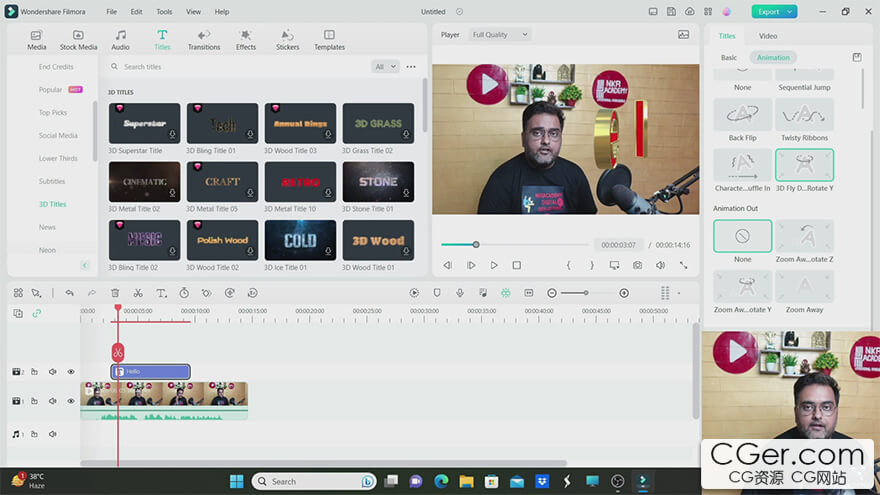The image size is (880, 495).
Task: Select the Lower Thirds category
Action: click(58, 158)
